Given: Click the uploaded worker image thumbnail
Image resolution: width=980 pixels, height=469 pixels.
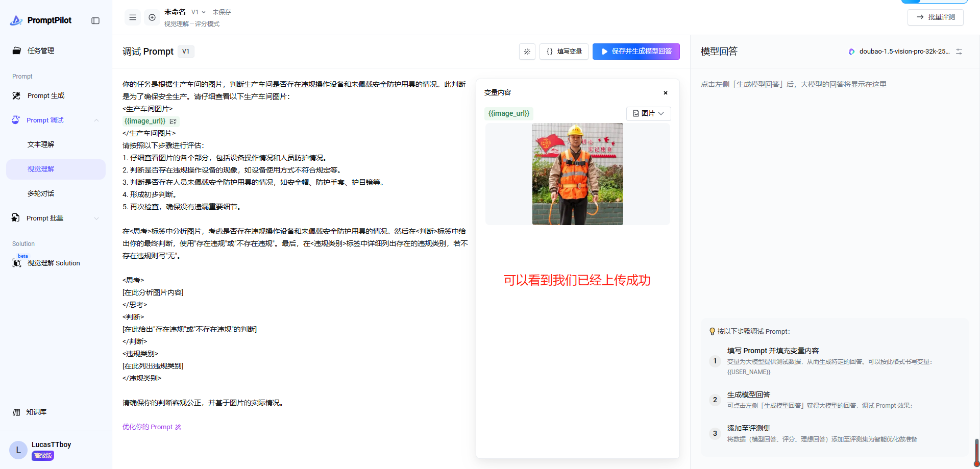Looking at the screenshot, I should pos(577,174).
